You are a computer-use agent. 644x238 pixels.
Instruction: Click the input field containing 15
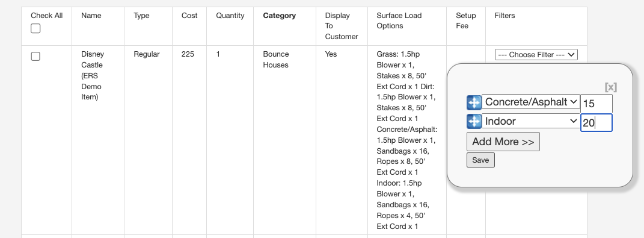point(596,104)
